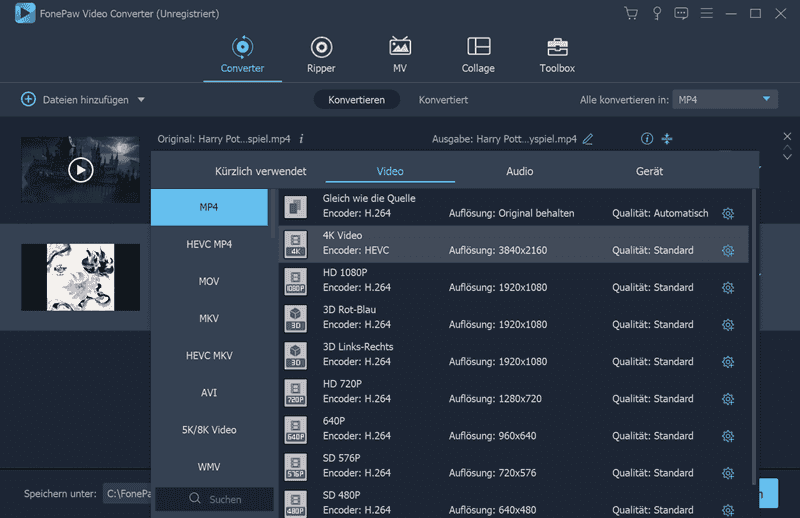Click the Suchen search field
The width and height of the screenshot is (800, 518).
tap(215, 499)
